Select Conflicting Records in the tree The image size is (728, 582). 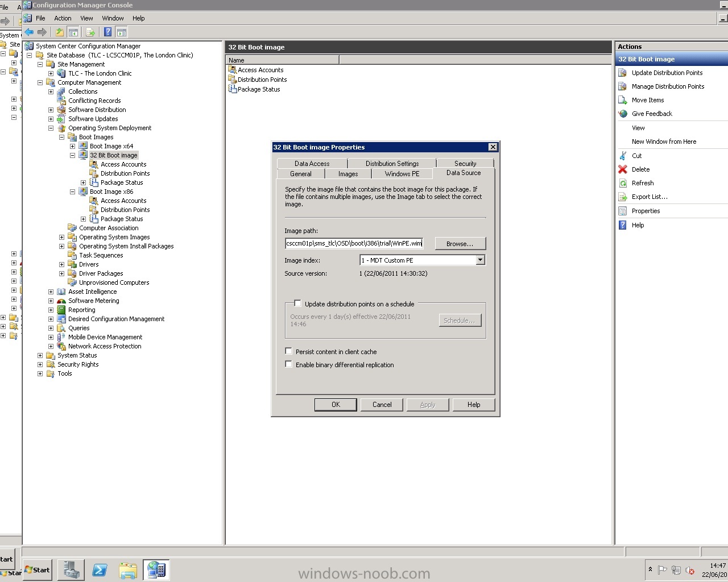pos(94,101)
